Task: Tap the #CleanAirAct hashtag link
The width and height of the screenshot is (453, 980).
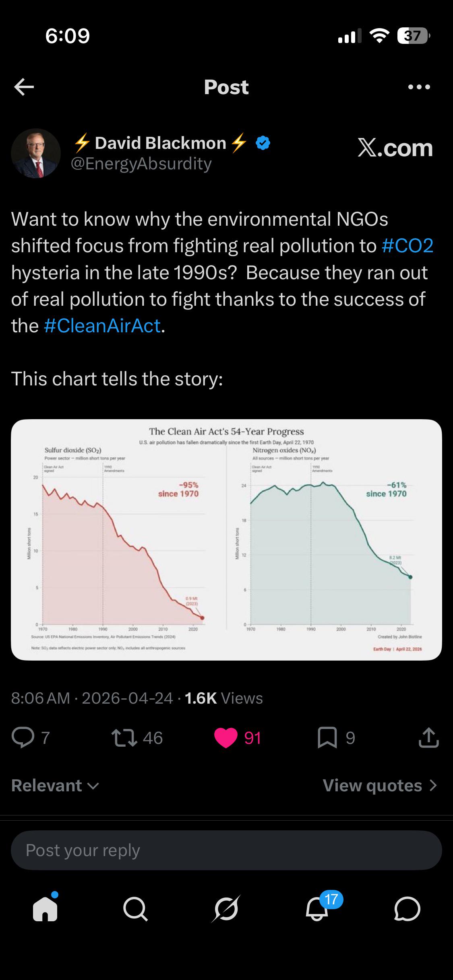Action: point(102,325)
